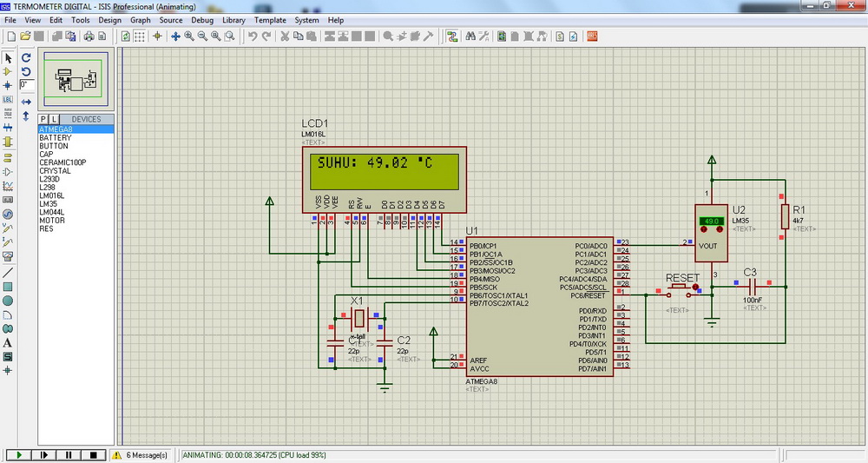Select the Text script 'A' tool
This screenshot has height=463, width=868.
tap(8, 342)
